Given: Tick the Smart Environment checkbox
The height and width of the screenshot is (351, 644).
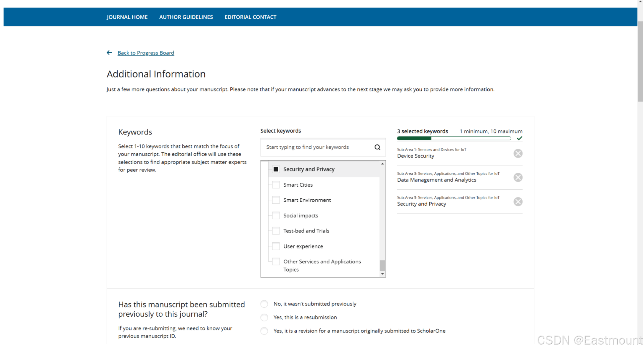Looking at the screenshot, I should coord(276,200).
